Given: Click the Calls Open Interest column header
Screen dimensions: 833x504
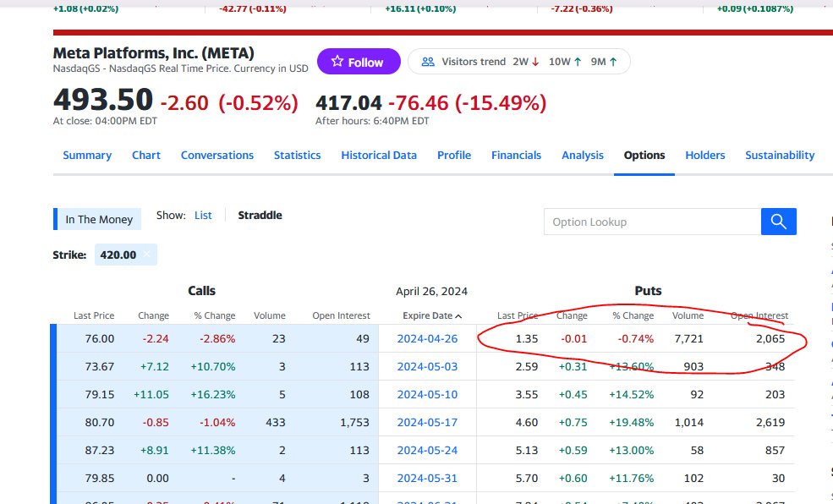Looking at the screenshot, I should [x=341, y=315].
